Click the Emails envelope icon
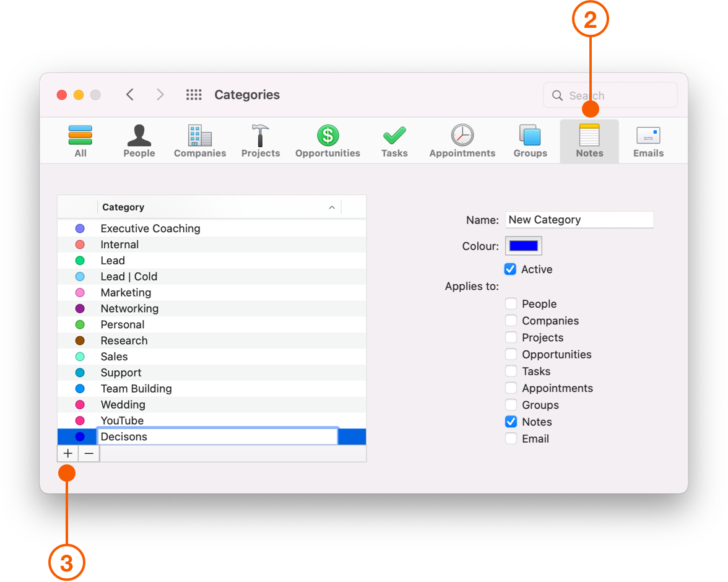The image size is (728, 582). pyautogui.click(x=648, y=136)
